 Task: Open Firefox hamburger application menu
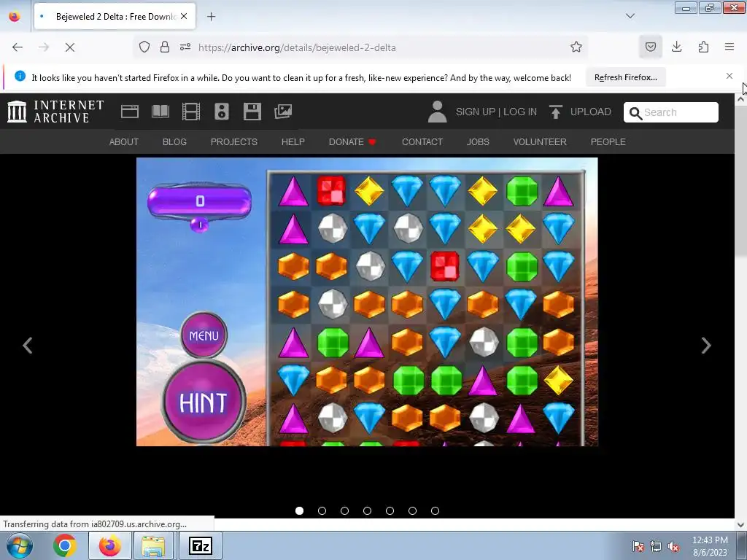729,47
